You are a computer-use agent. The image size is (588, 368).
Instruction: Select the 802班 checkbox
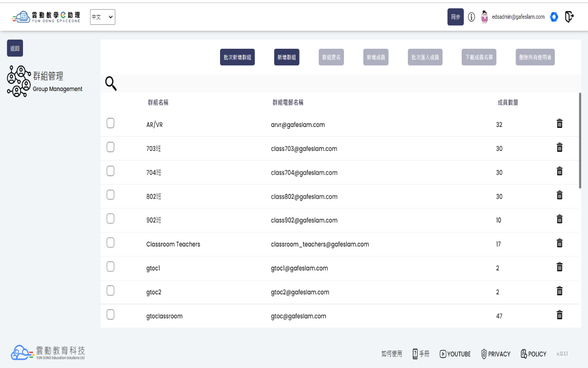coord(110,195)
